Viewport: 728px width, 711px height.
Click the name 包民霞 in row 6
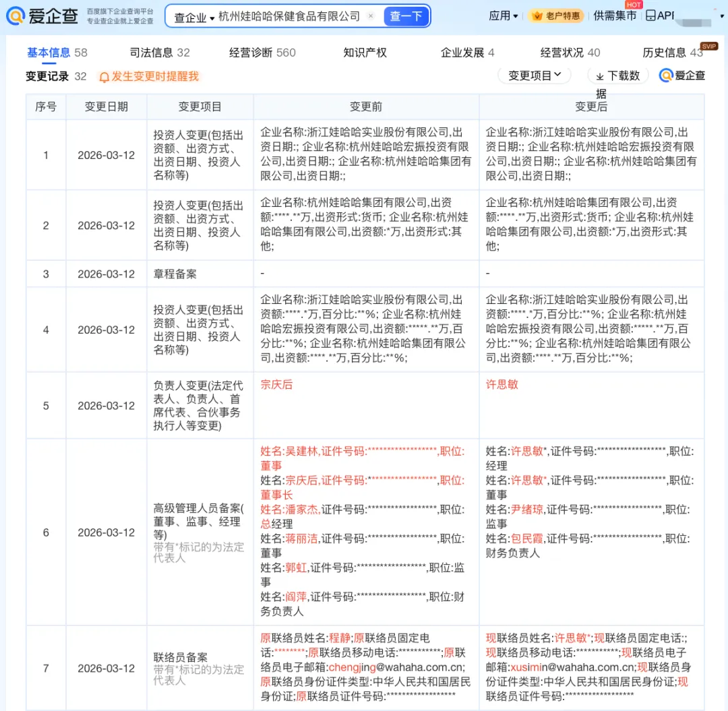[x=527, y=538]
